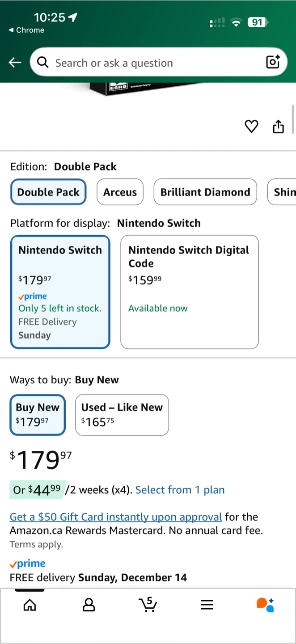Open the account profile icon
296x644 pixels.
pos(89,605)
